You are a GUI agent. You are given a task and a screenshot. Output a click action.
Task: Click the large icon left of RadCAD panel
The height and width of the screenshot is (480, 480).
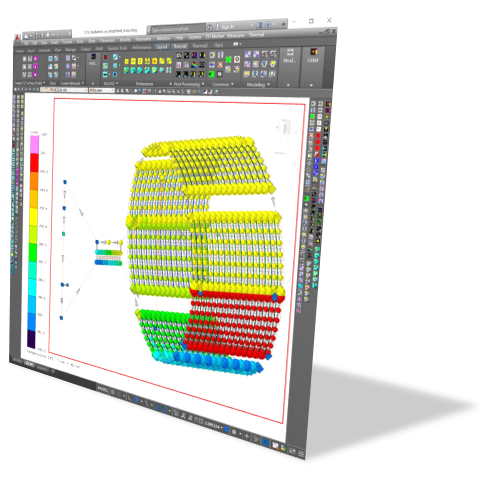tap(93, 57)
